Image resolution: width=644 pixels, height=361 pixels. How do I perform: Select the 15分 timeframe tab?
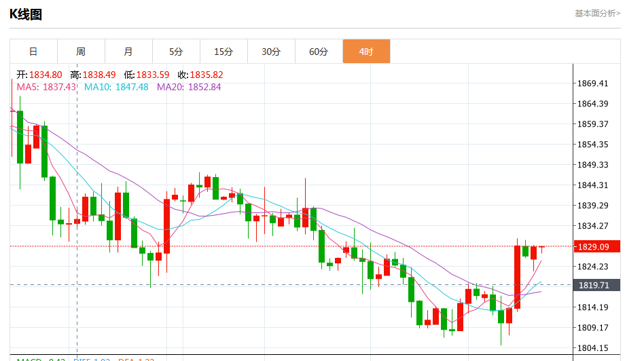click(224, 52)
